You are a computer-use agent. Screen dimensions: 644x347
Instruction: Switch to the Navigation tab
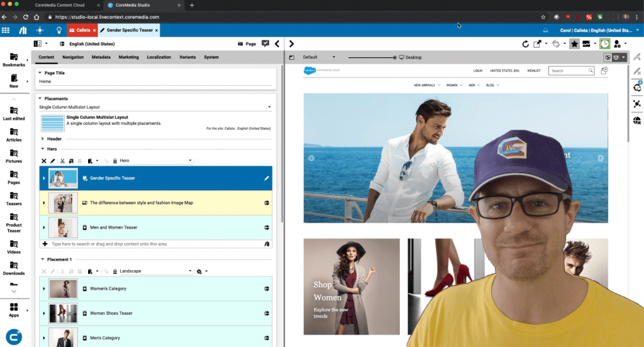click(x=73, y=57)
